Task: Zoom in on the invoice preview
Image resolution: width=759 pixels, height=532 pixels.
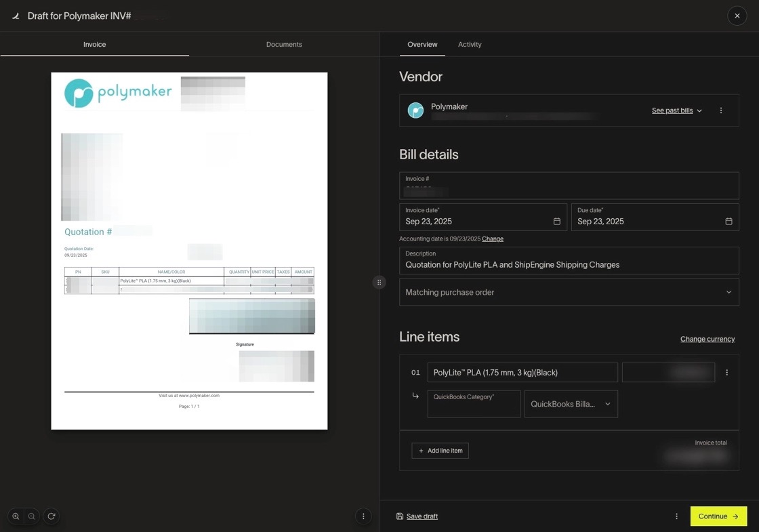Action: click(x=16, y=516)
